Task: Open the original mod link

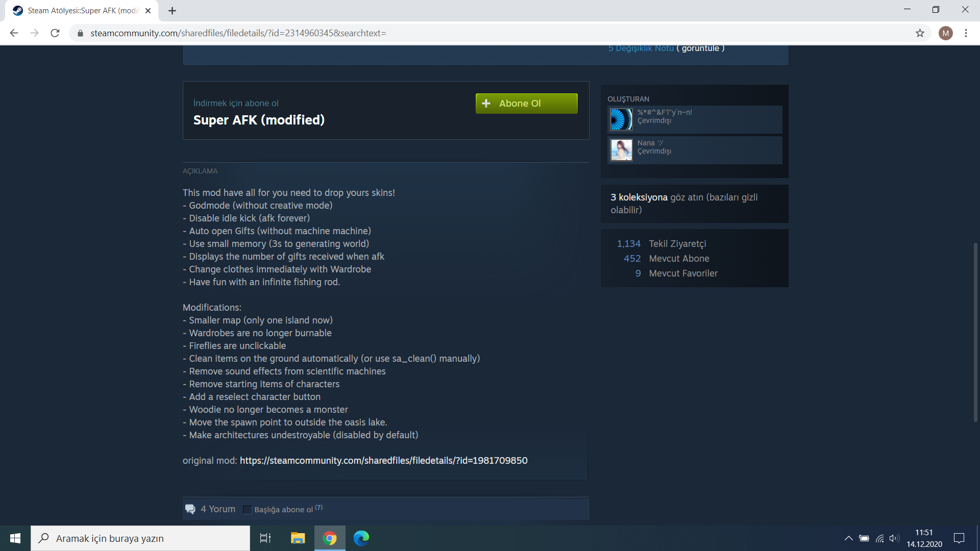Action: [x=383, y=460]
